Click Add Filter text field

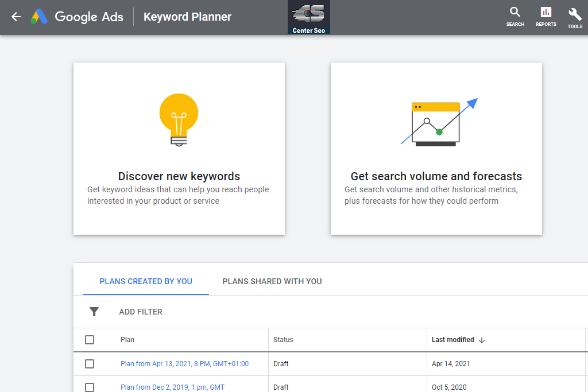(141, 312)
